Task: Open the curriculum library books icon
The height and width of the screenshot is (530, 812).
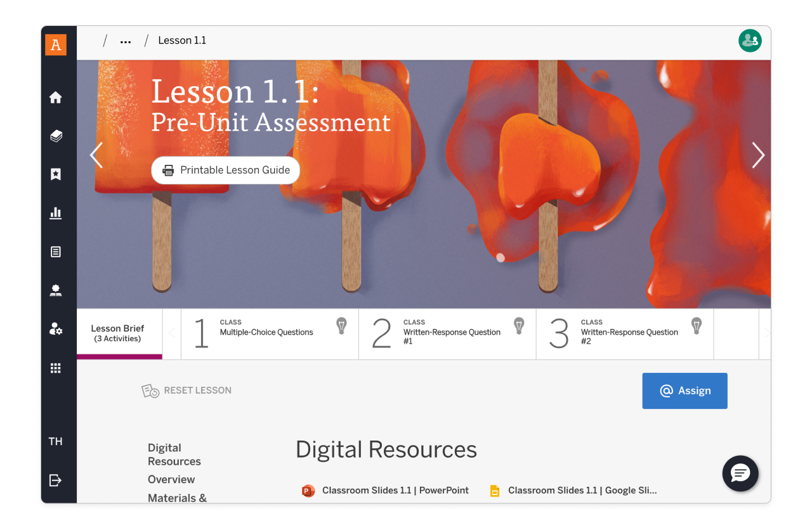Action: click(56, 136)
